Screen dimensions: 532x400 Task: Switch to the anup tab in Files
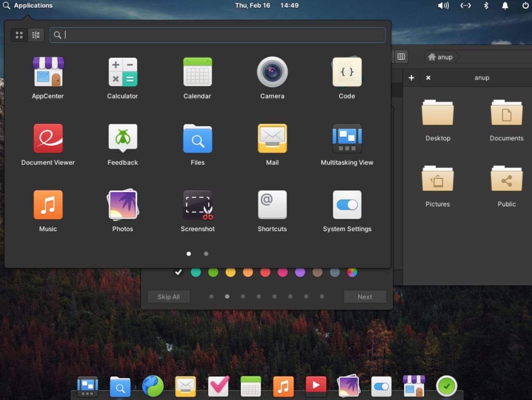[481, 78]
